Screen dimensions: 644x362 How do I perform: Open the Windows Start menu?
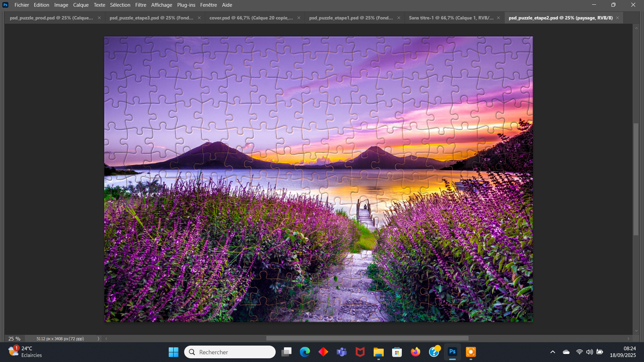[x=173, y=352]
